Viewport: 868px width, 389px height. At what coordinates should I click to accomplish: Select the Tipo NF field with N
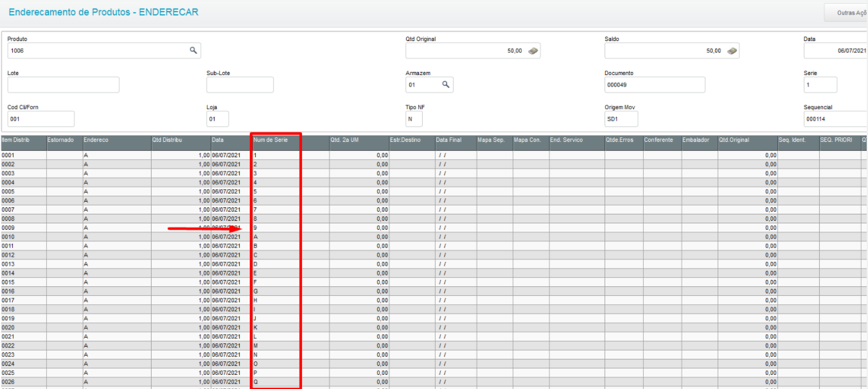tap(414, 119)
